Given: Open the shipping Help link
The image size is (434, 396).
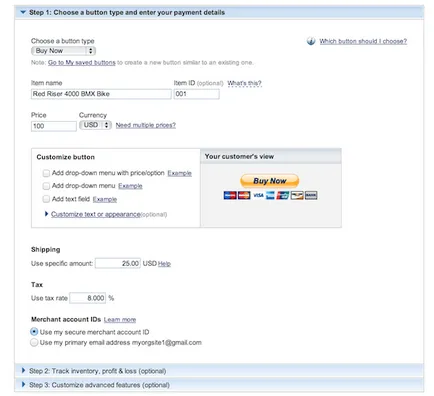Looking at the screenshot, I should (164, 264).
